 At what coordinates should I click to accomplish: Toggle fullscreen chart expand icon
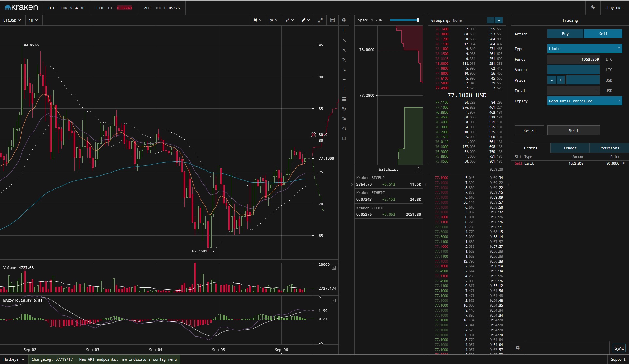pyautogui.click(x=320, y=20)
